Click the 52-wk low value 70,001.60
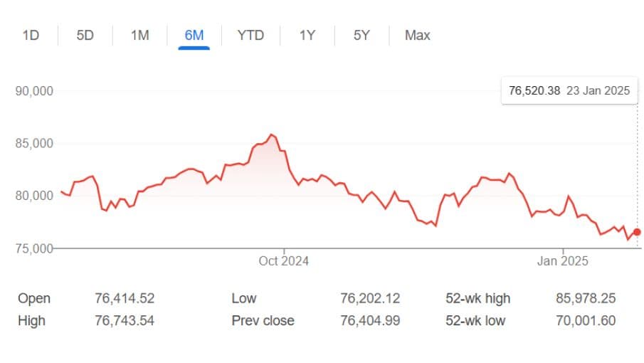The image size is (644, 363). [x=586, y=320]
